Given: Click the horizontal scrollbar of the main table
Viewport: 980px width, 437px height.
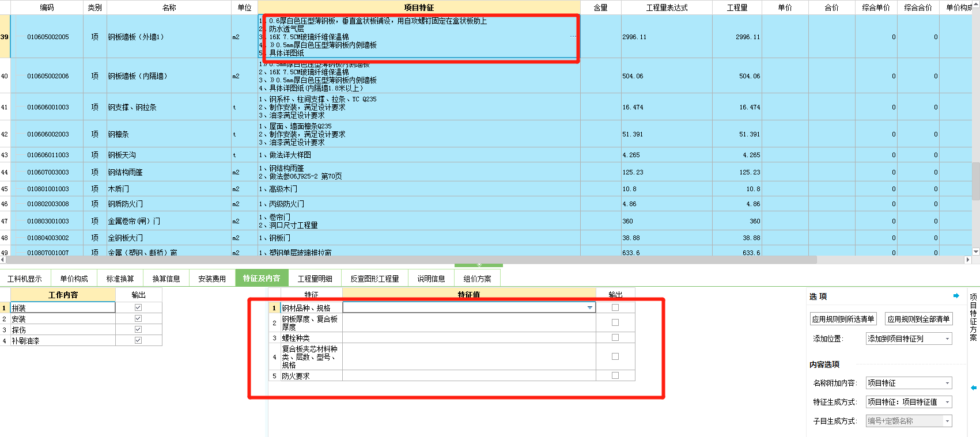Looking at the screenshot, I should (411, 260).
